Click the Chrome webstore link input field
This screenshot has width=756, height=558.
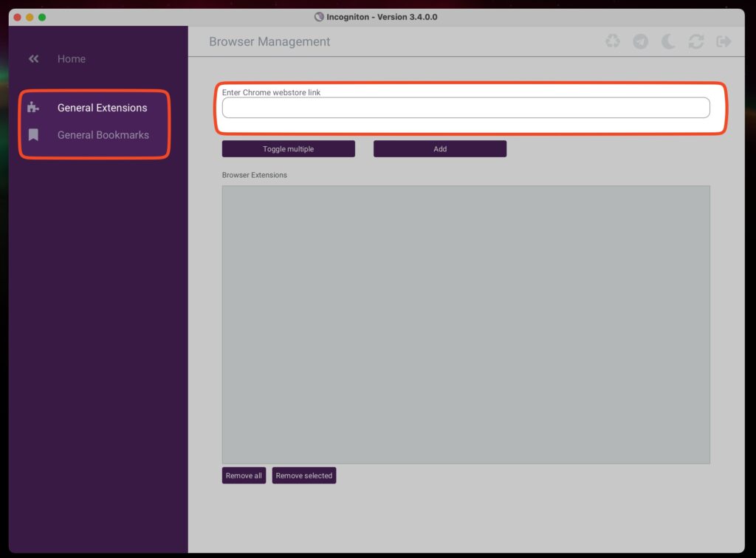466,107
